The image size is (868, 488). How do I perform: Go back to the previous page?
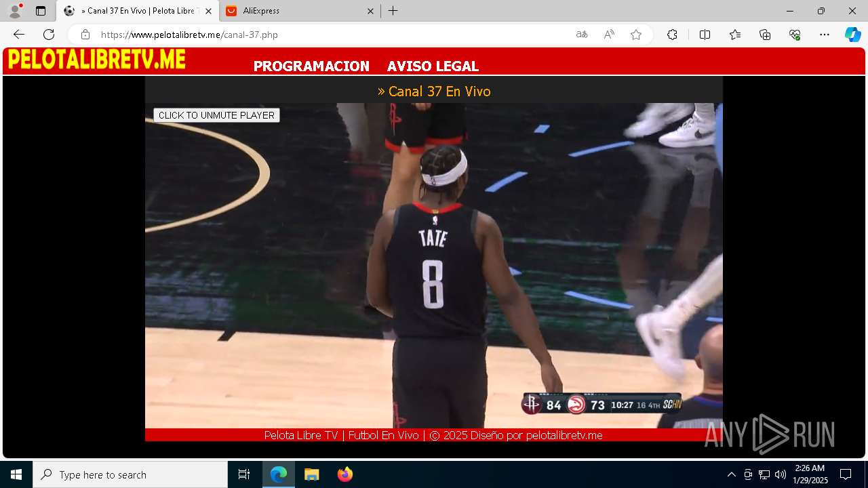[x=19, y=35]
